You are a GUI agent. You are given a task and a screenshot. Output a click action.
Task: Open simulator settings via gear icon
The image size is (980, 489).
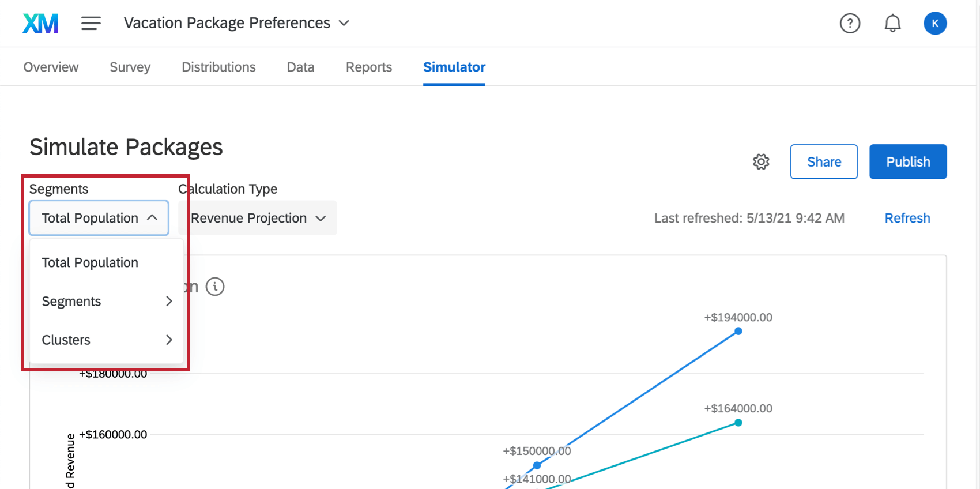(761, 162)
